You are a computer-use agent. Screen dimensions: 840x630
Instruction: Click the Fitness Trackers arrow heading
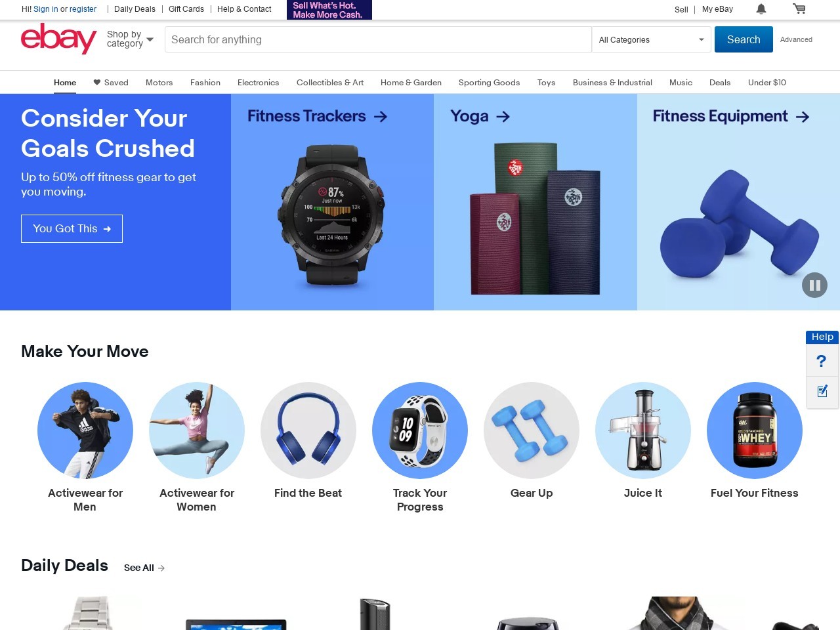(x=317, y=116)
